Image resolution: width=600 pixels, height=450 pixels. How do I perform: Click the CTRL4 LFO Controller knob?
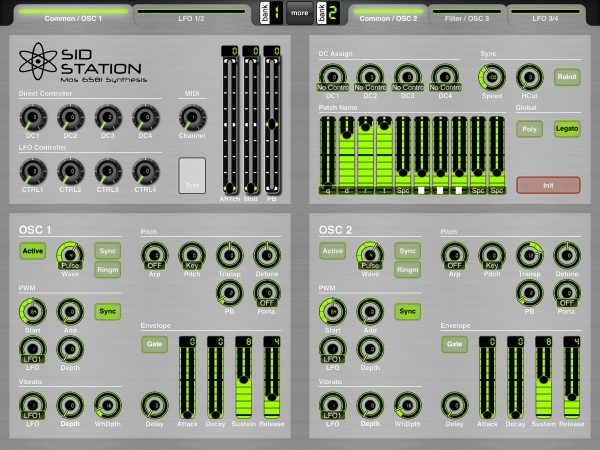(x=145, y=172)
